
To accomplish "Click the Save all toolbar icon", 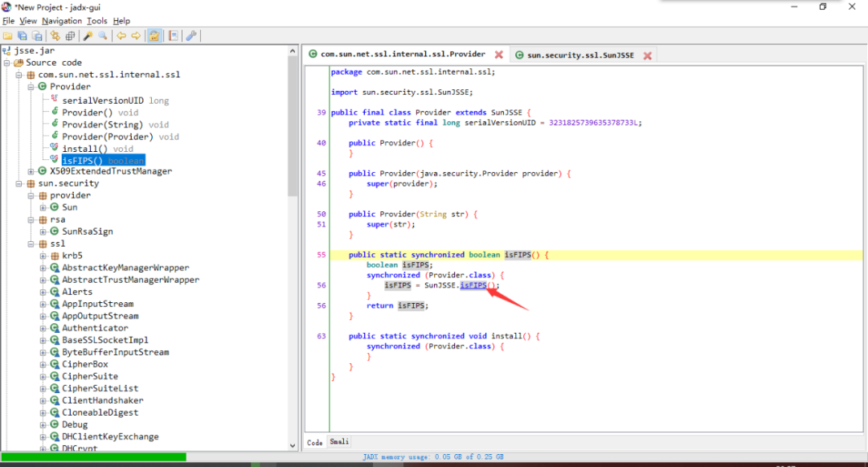I will (x=23, y=36).
